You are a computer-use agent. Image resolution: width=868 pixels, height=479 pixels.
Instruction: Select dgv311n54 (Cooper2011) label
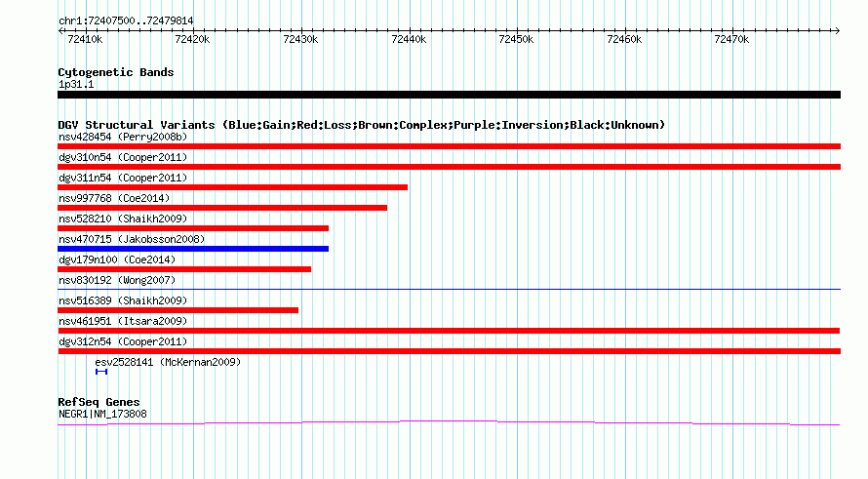click(123, 178)
